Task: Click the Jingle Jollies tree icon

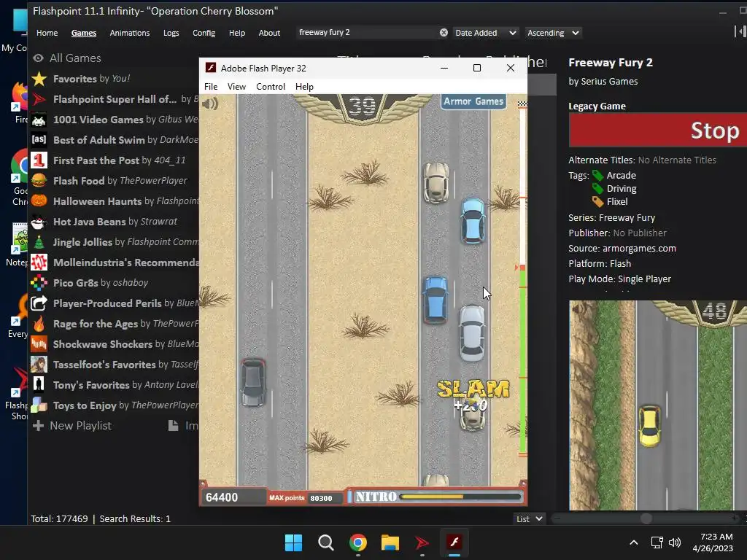Action: [x=39, y=242]
